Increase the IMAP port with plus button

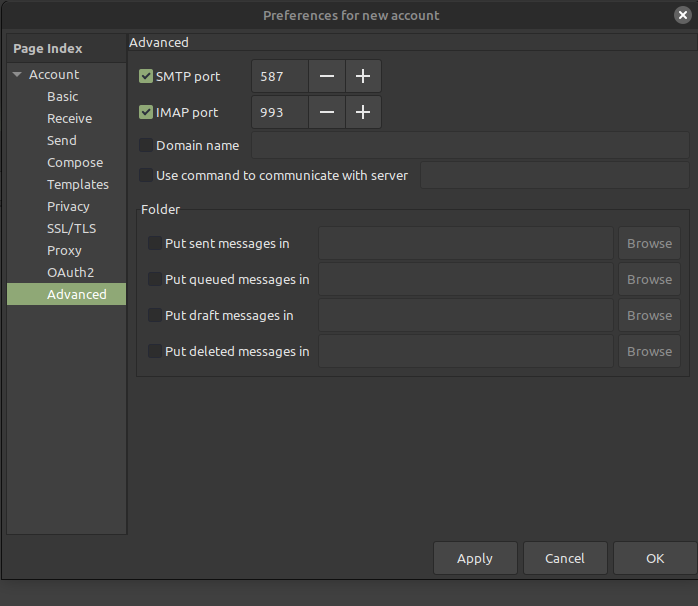pos(363,112)
